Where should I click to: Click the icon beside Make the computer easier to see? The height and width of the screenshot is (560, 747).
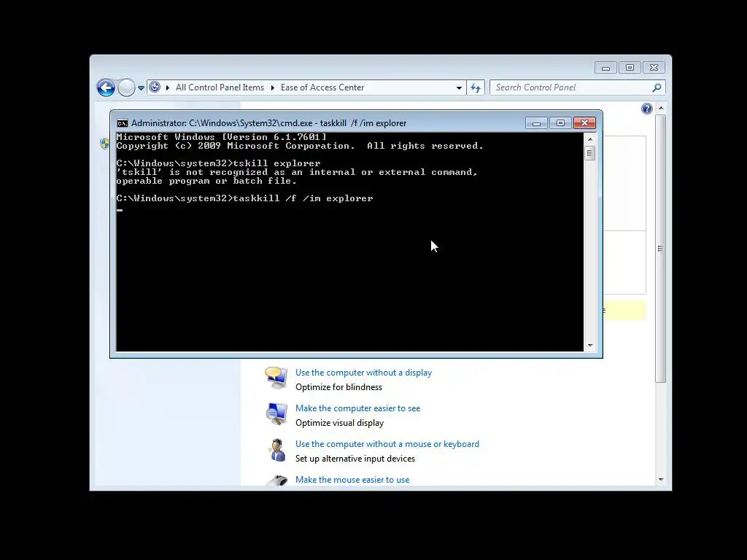(276, 414)
